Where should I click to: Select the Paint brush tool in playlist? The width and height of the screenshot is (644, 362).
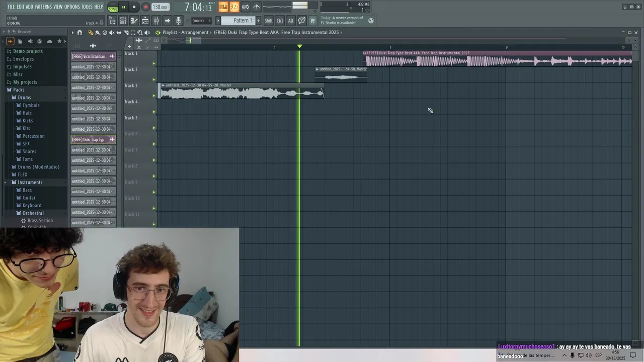click(98, 32)
